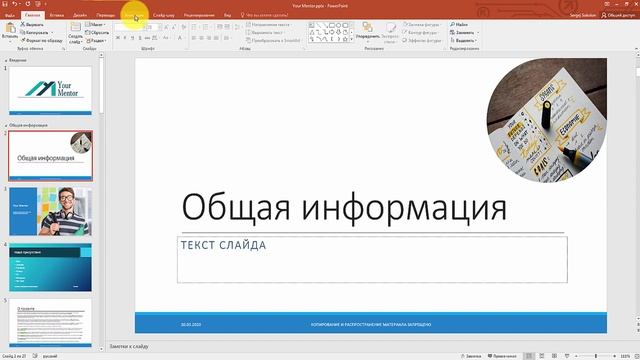Start Slide Show from status bar icon
The width and height of the screenshot is (640, 360).
[x=567, y=356]
